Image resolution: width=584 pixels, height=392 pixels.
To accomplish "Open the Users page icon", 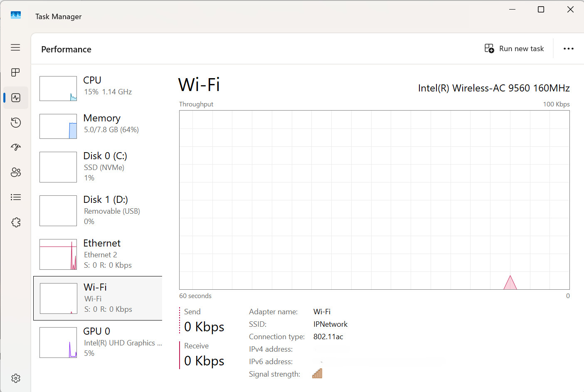I will pos(16,172).
